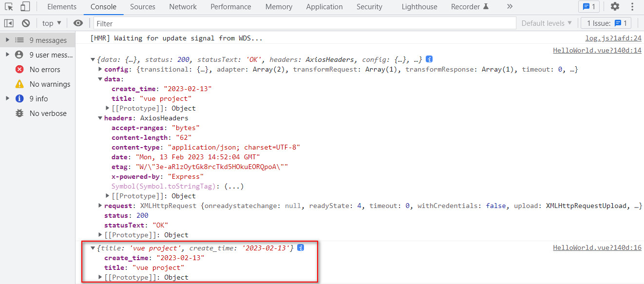Toggle the device toolbar icon
644x284 pixels.
pos(25,7)
